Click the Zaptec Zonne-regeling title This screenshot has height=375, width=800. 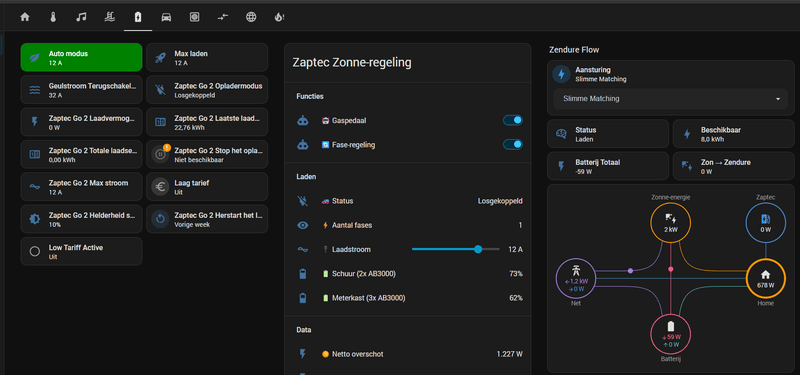pyautogui.click(x=352, y=63)
